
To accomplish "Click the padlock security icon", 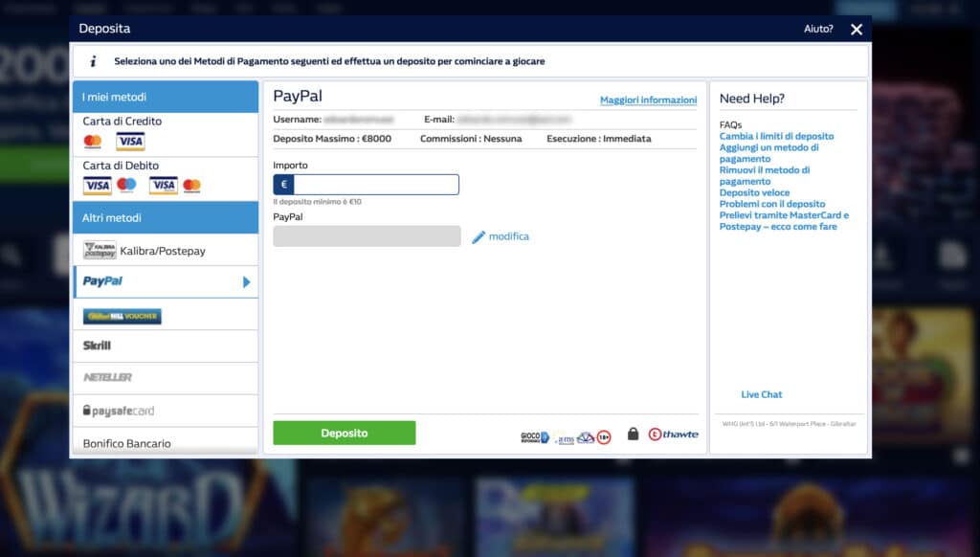I will point(634,434).
